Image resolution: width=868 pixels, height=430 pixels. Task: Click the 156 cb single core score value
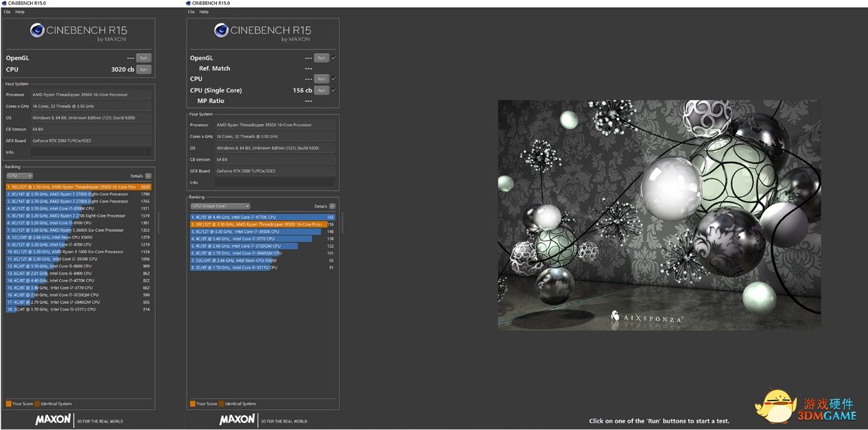point(303,90)
